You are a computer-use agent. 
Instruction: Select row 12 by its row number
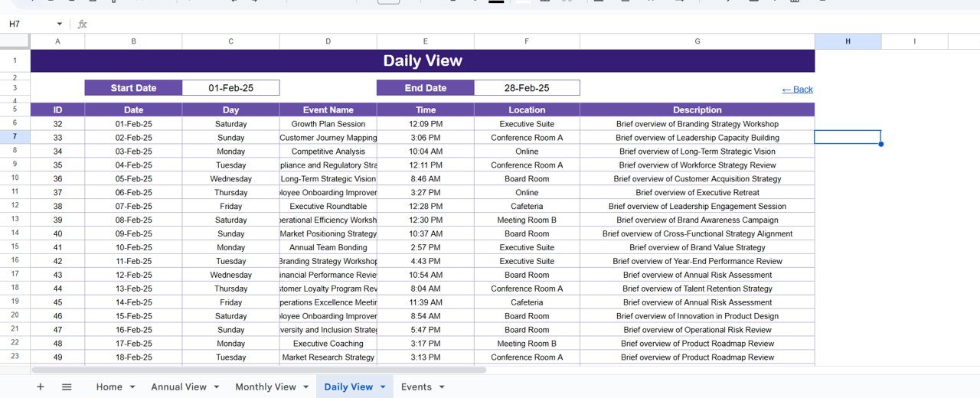coord(15,206)
